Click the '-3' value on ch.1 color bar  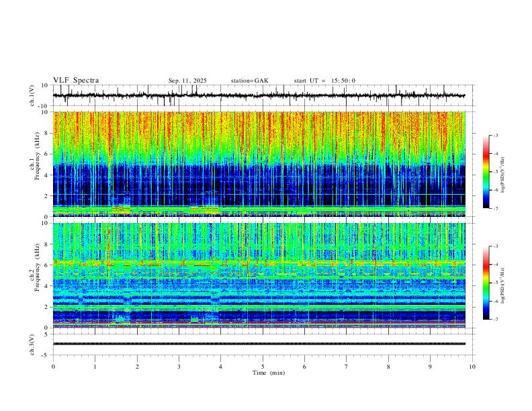pos(495,135)
